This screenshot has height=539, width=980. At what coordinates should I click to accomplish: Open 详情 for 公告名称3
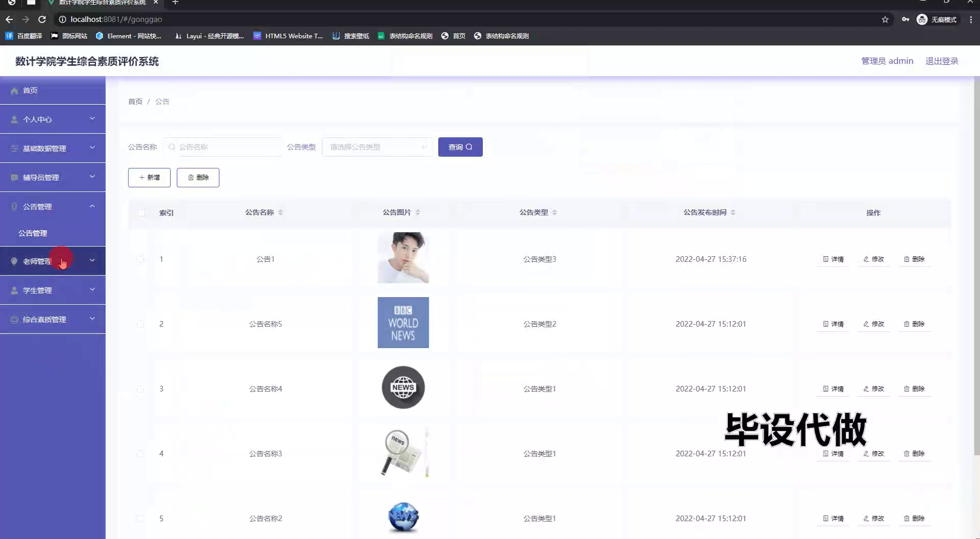pyautogui.click(x=833, y=454)
